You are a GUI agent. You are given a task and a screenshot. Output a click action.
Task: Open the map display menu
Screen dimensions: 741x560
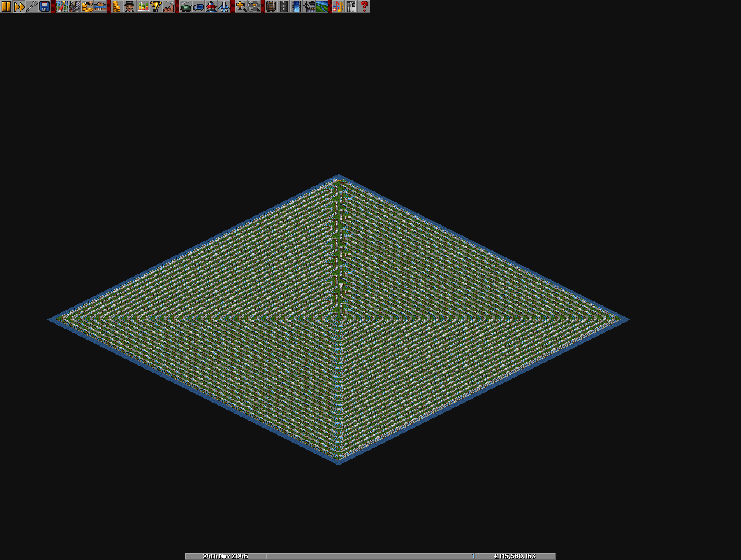(62, 6)
